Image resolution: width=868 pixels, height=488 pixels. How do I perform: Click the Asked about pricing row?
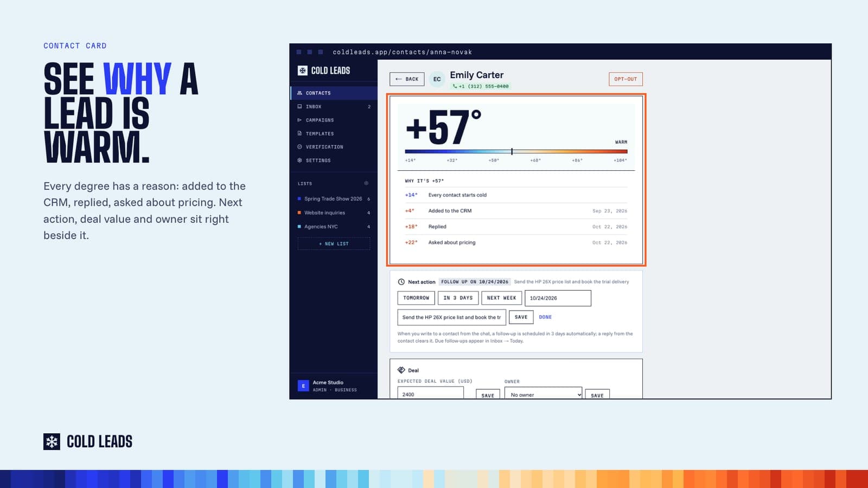tap(516, 242)
